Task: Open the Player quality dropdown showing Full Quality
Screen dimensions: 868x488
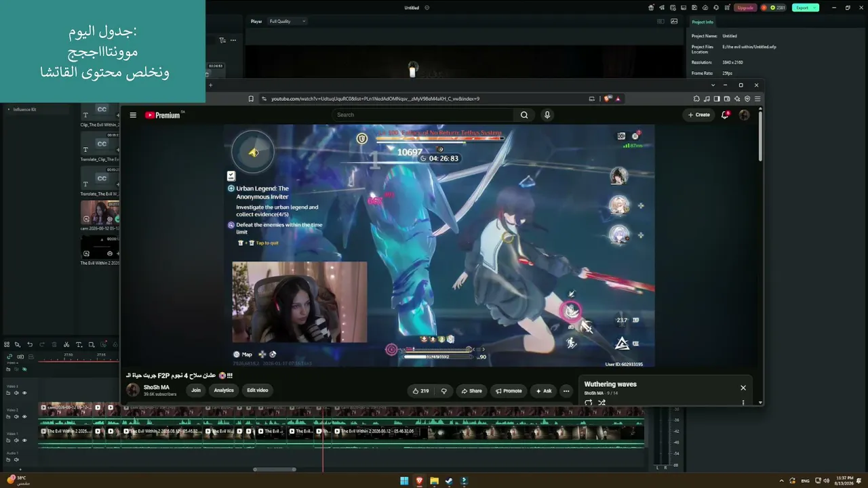Action: pyautogui.click(x=288, y=21)
